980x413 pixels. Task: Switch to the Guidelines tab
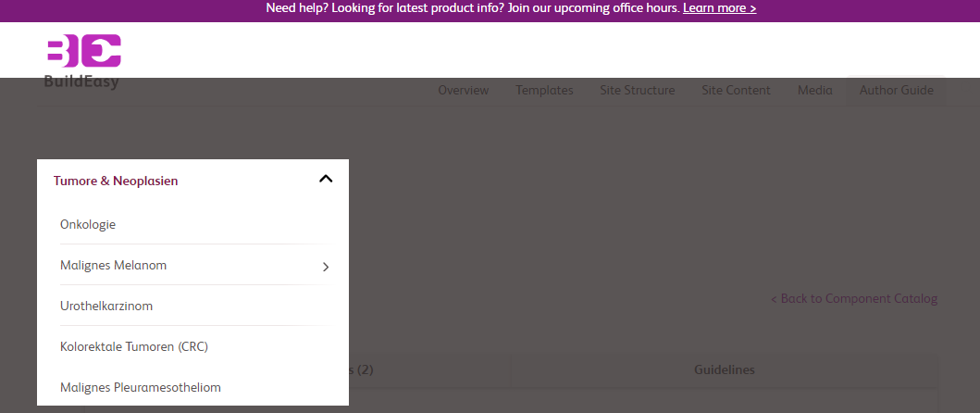pos(725,369)
